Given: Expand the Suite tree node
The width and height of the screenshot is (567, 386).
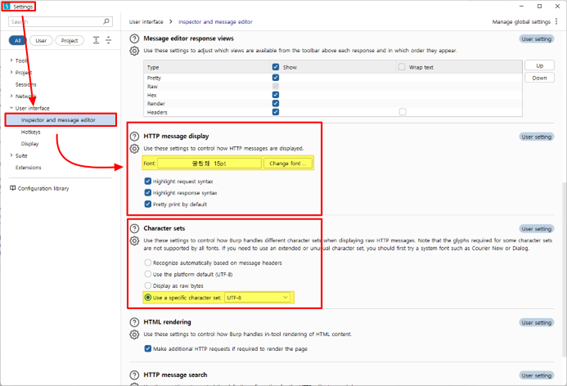Looking at the screenshot, I should point(11,156).
